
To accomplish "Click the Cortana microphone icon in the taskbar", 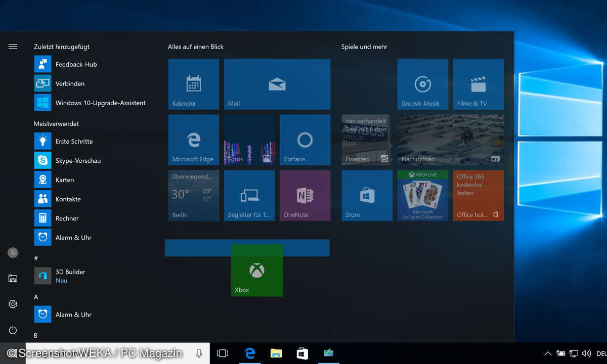I will (199, 353).
